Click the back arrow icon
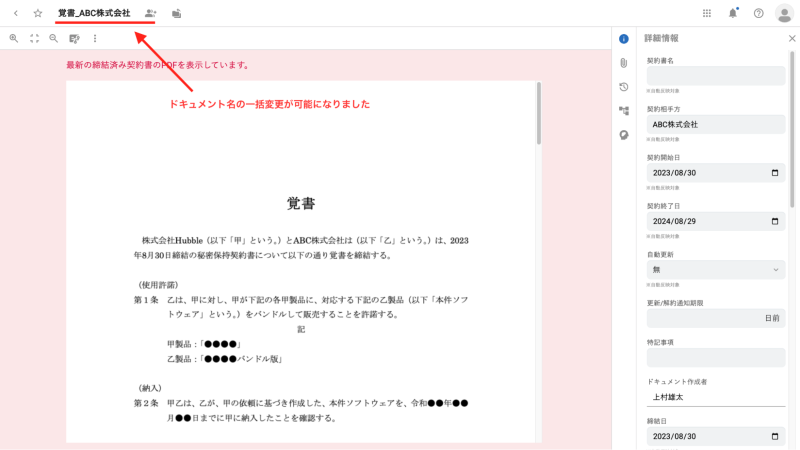This screenshot has height=450, width=800. coord(15,13)
